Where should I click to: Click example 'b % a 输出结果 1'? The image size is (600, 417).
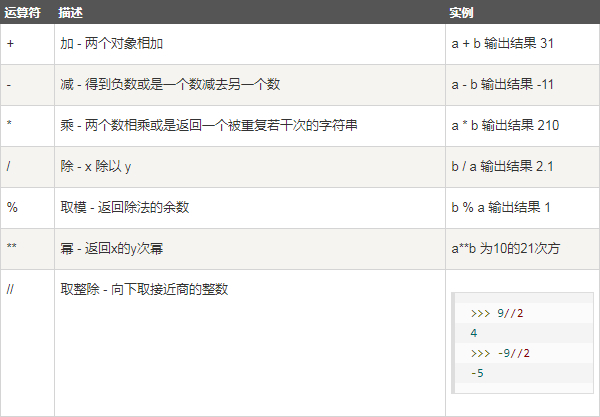click(x=501, y=207)
